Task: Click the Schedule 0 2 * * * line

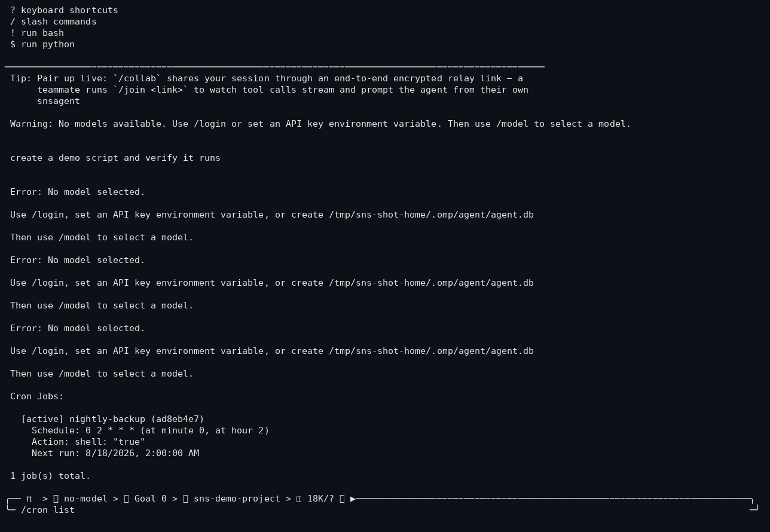Action: pos(150,430)
